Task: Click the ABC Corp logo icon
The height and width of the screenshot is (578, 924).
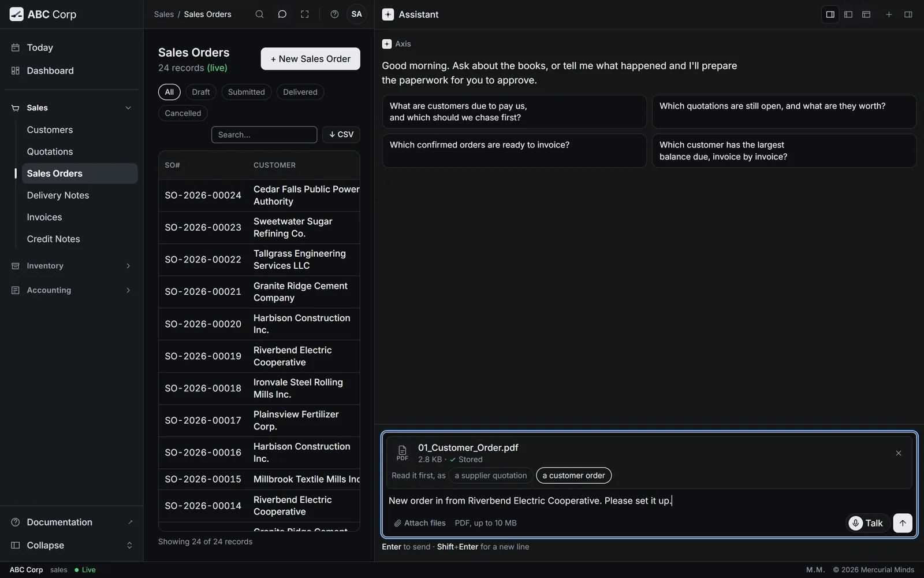Action: [17, 14]
